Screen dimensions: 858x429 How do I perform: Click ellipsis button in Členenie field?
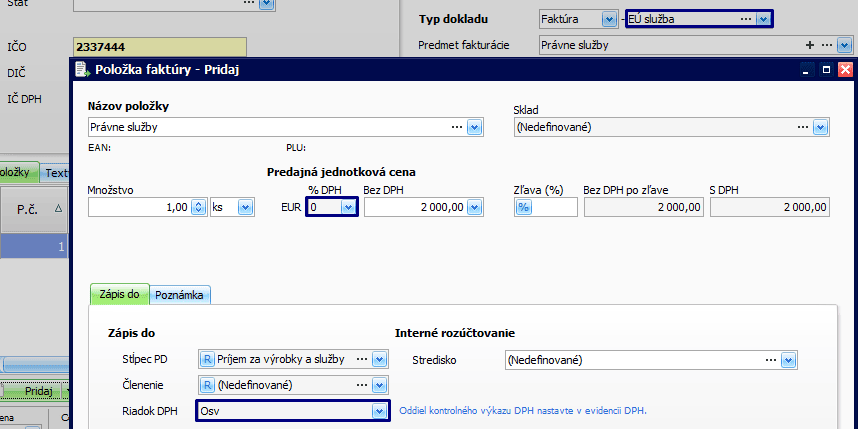click(x=361, y=384)
